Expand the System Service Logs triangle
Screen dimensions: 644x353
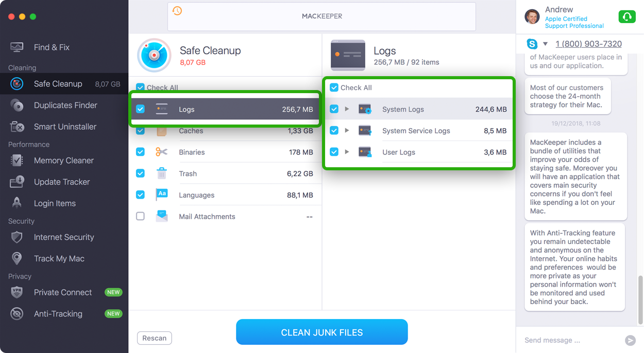[347, 131]
